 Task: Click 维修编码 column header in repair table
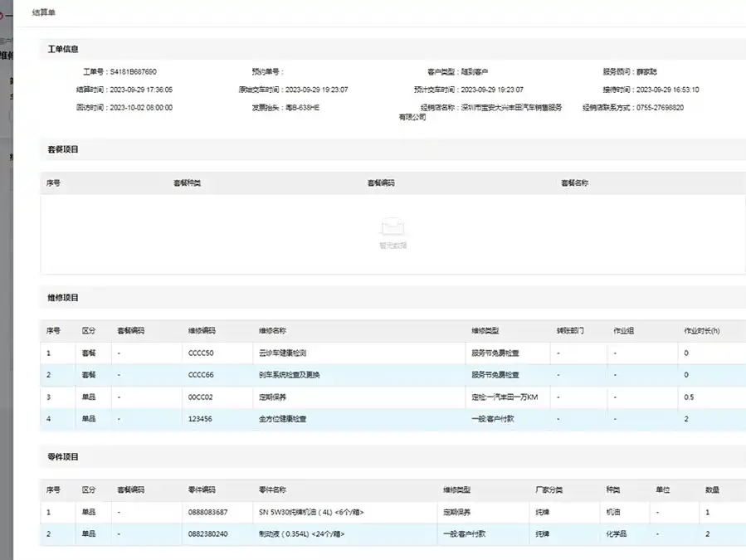pyautogui.click(x=202, y=330)
